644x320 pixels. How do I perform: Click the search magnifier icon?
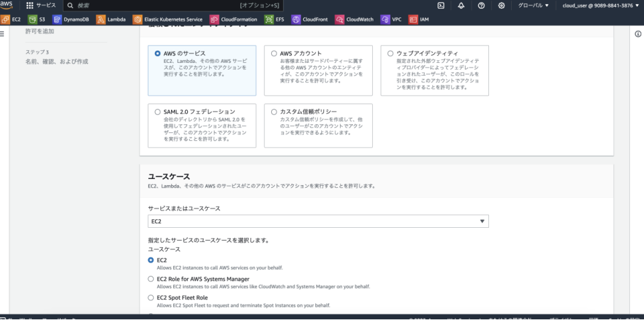70,6
